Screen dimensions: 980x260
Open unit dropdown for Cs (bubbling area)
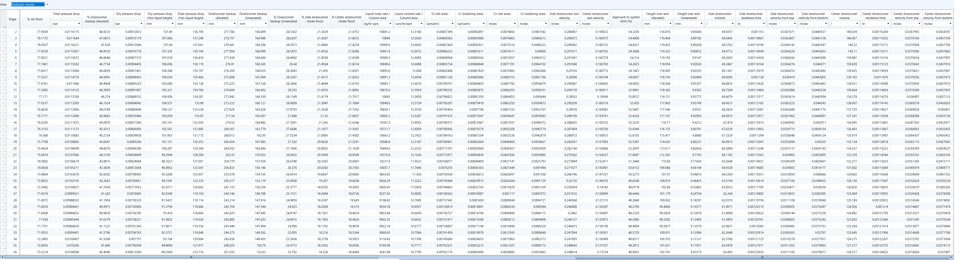pos(533,24)
